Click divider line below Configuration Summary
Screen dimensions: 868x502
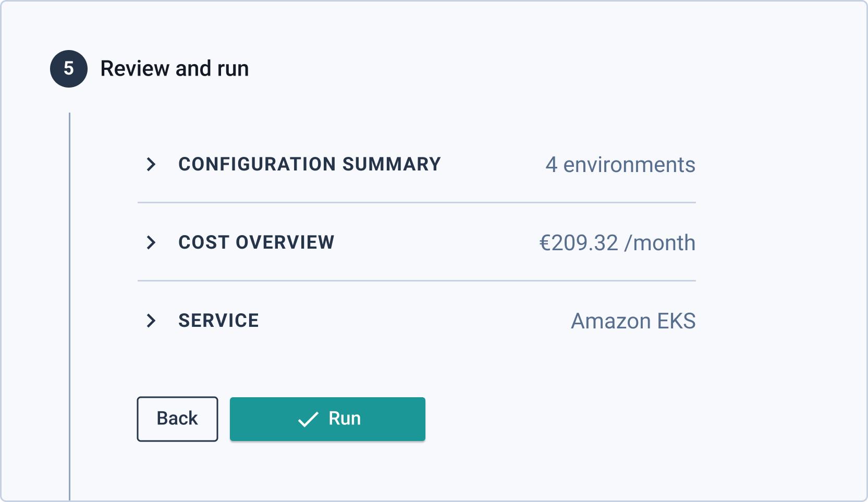coord(417,202)
